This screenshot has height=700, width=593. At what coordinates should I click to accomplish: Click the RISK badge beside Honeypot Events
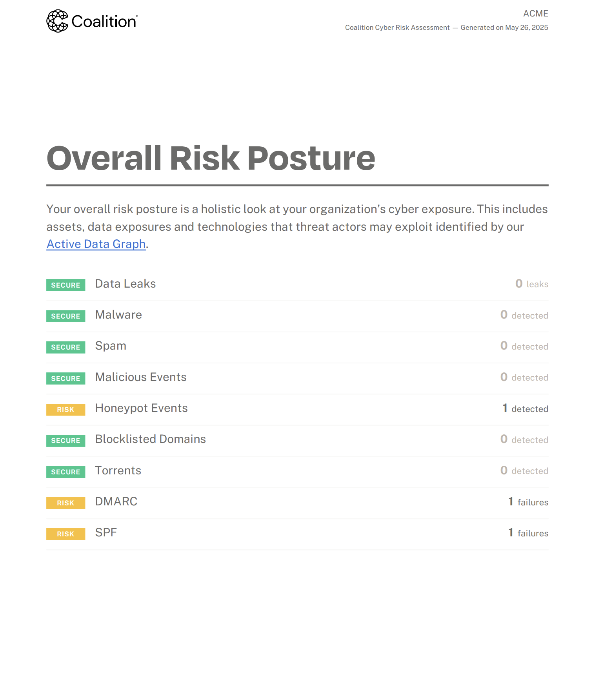[65, 410]
